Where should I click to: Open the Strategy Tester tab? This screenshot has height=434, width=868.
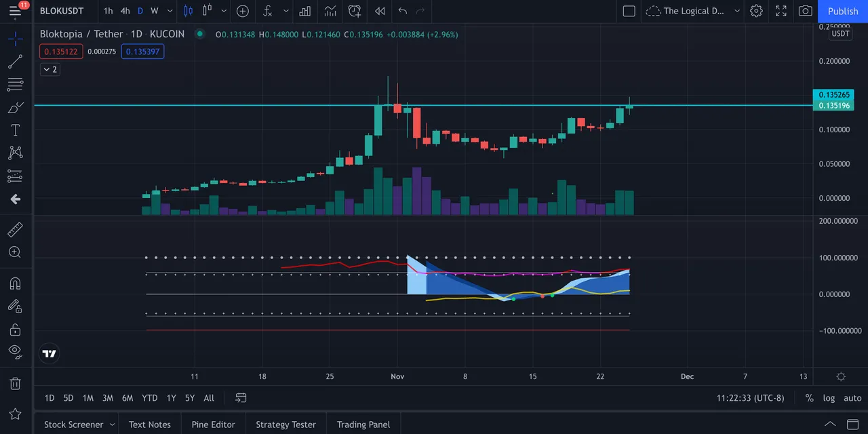pos(285,425)
